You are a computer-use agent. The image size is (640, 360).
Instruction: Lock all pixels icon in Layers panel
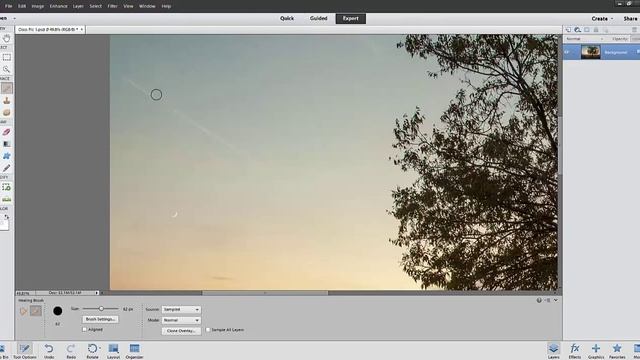pyautogui.click(x=596, y=30)
